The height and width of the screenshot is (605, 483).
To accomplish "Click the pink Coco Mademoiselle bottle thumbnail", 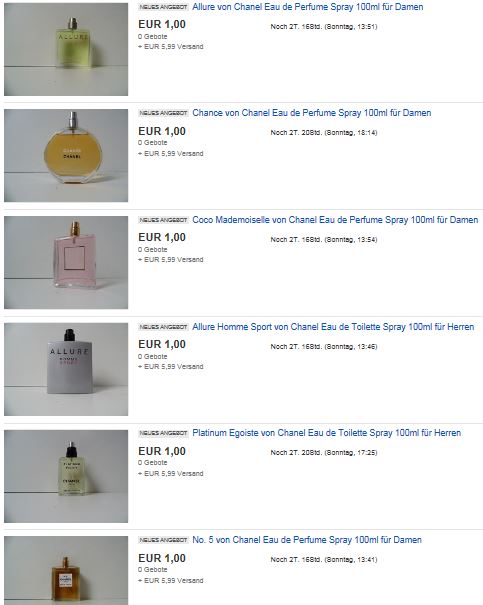I will (x=66, y=262).
